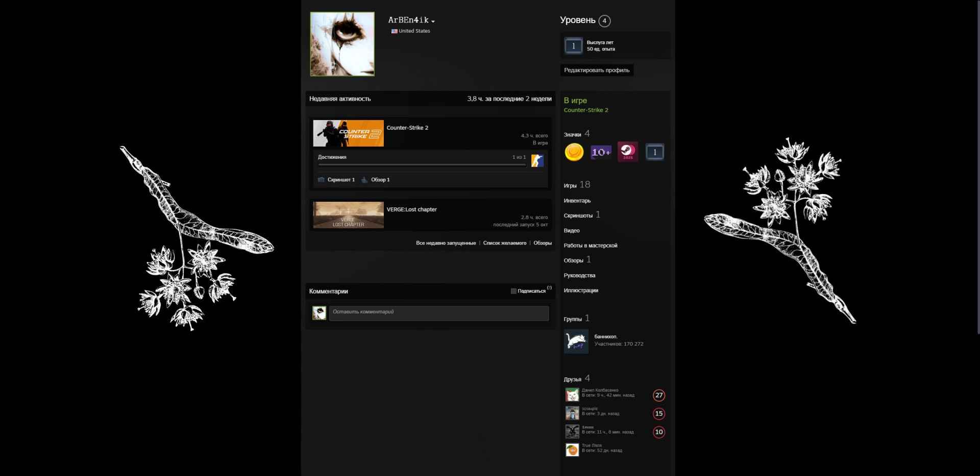Open the Видео section
The height and width of the screenshot is (476, 980).
pyautogui.click(x=572, y=231)
